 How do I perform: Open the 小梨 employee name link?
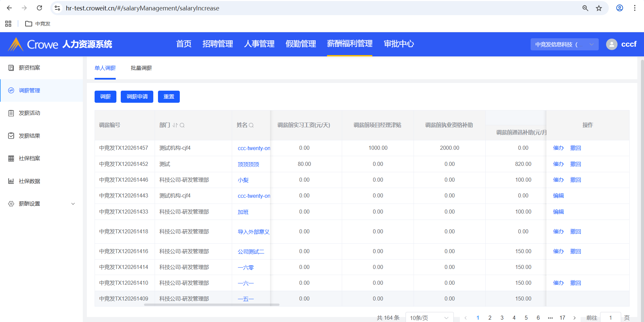pyautogui.click(x=243, y=180)
